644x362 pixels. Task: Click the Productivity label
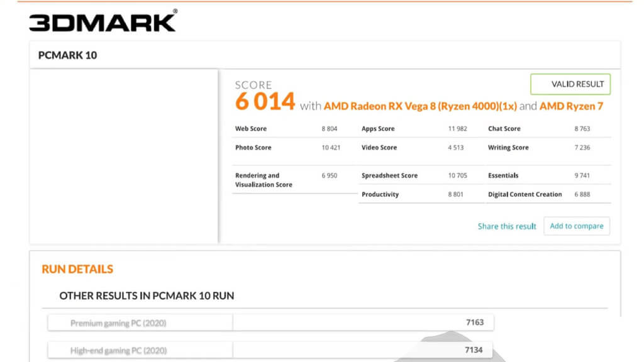[x=380, y=194]
